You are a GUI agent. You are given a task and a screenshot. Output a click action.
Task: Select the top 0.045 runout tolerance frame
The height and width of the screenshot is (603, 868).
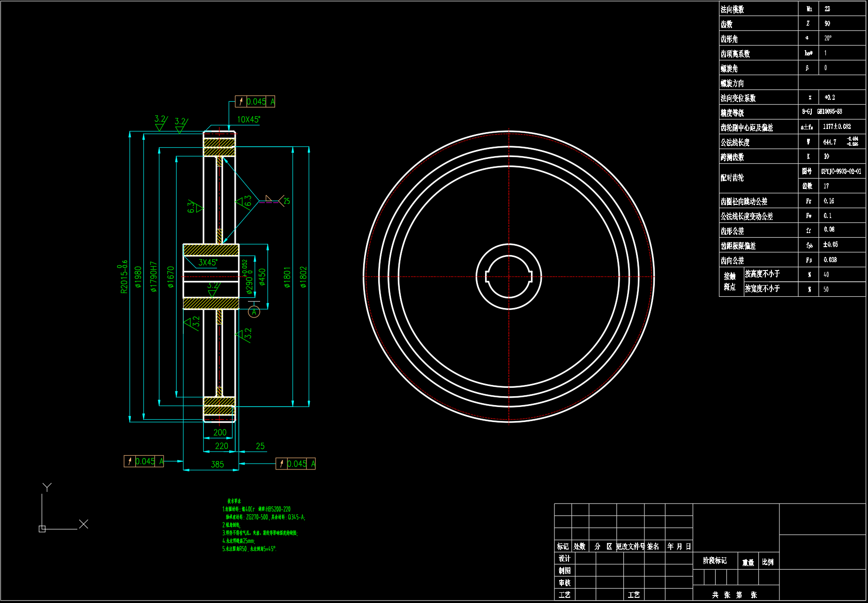tap(255, 102)
